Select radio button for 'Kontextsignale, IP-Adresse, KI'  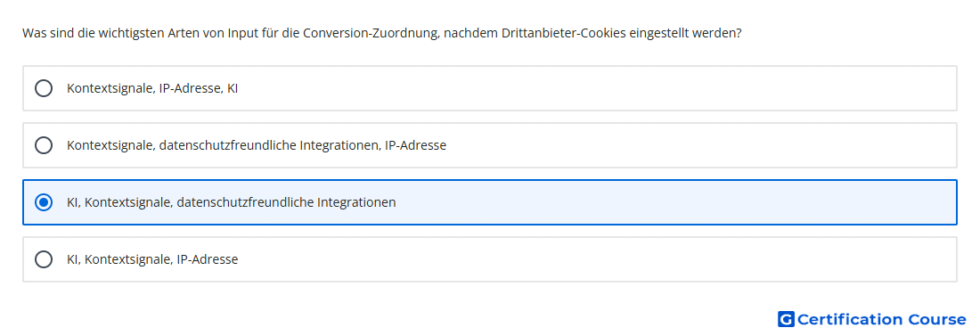(44, 88)
